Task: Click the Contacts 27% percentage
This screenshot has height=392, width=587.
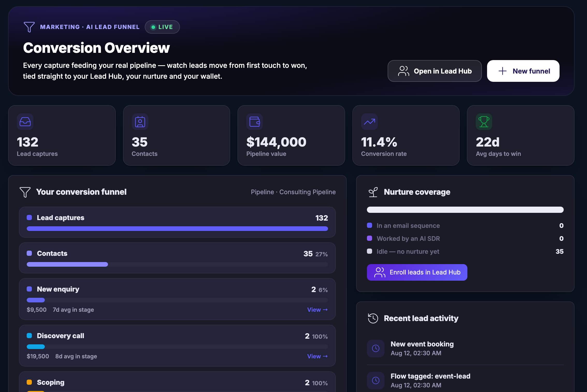Action: pos(322,254)
